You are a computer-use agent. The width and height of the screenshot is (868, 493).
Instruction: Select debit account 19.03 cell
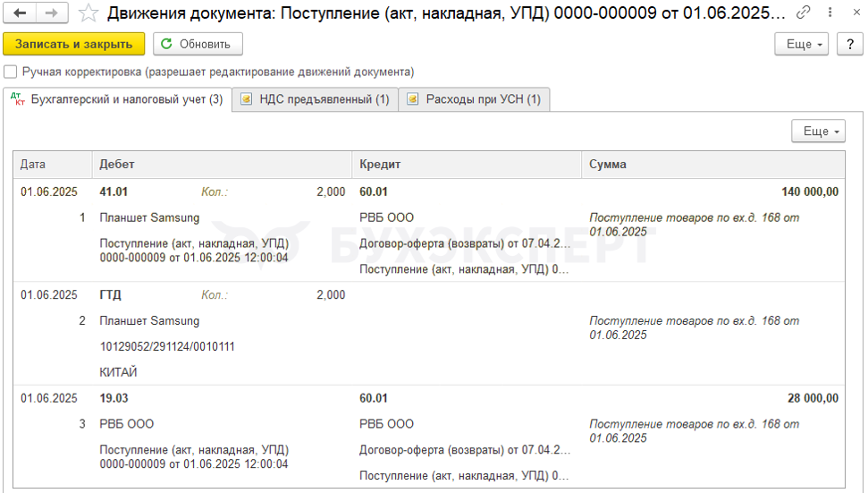(114, 398)
